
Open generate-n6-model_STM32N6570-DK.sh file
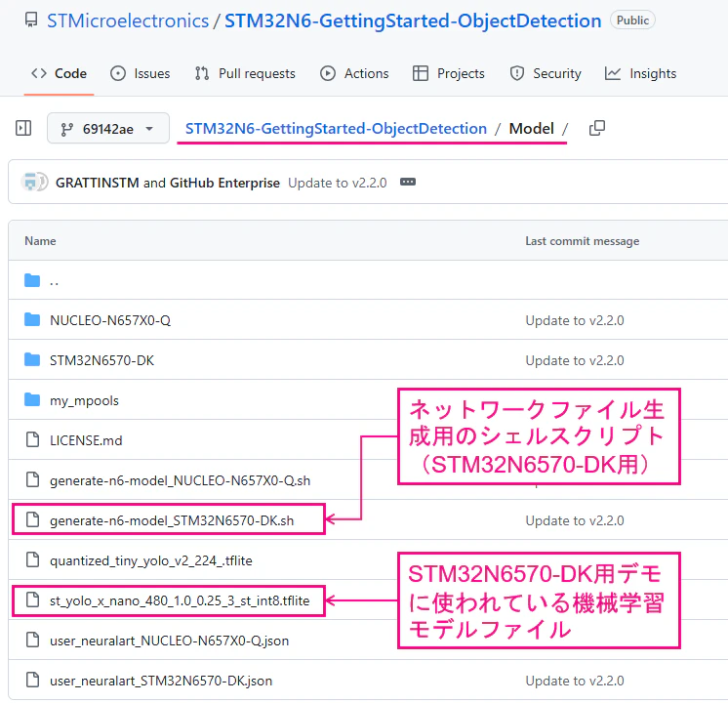coord(172,520)
